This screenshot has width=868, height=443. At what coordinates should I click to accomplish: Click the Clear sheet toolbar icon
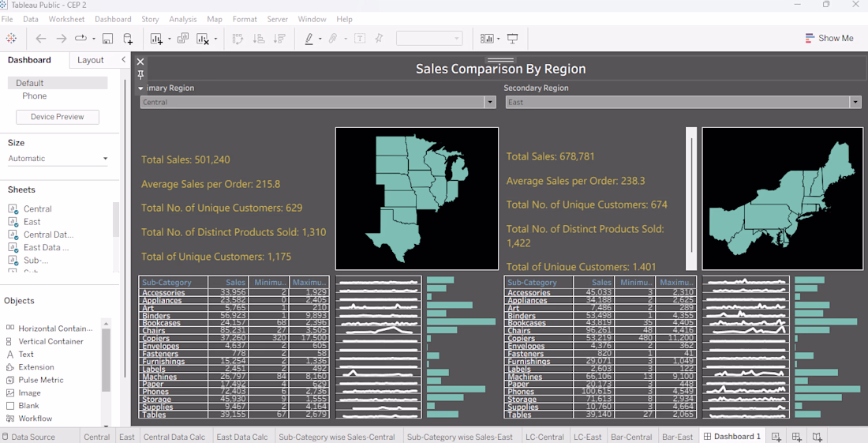pyautogui.click(x=203, y=38)
